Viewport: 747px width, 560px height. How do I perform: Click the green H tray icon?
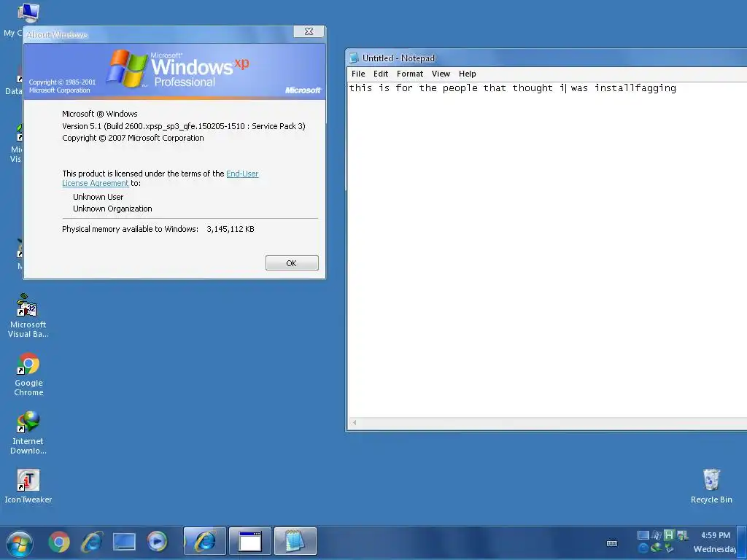[670, 535]
